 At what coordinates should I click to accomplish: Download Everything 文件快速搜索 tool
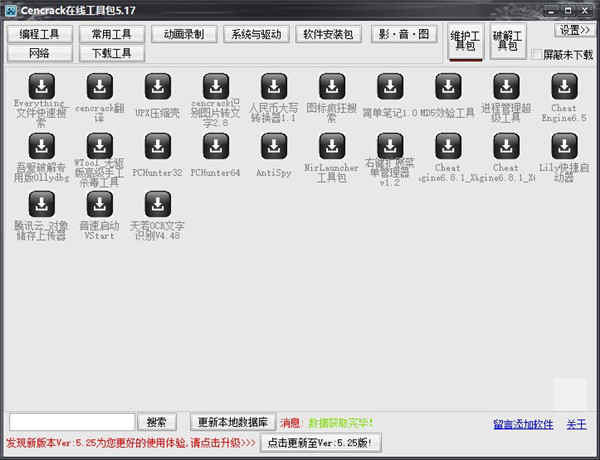tap(41, 86)
